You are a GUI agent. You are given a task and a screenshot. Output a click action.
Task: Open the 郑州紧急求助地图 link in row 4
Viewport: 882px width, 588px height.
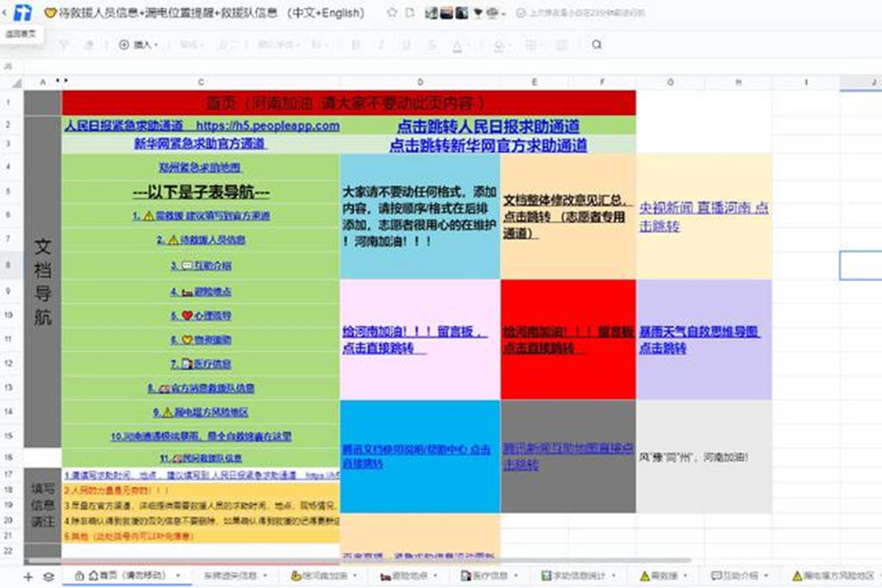200,167
